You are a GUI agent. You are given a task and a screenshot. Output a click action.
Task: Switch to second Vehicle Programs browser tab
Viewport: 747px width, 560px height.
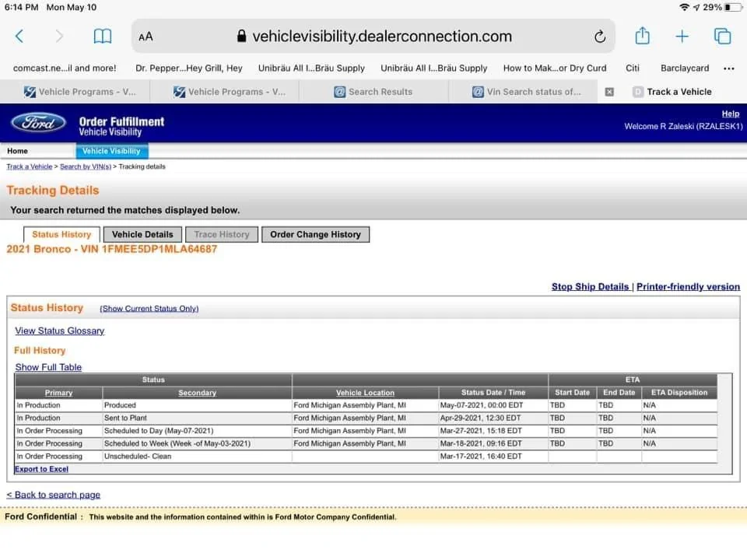[224, 92]
